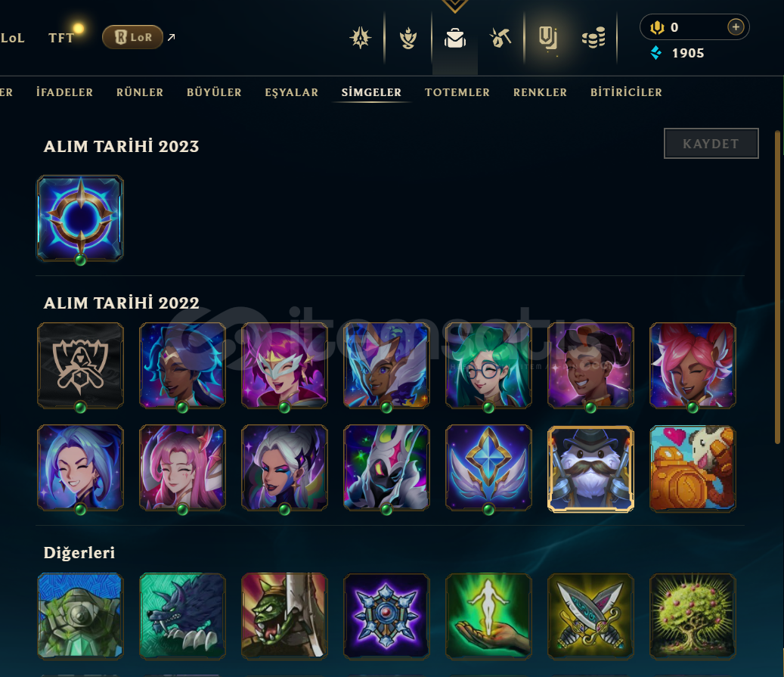The image size is (784, 677).
Task: Open the EŞYALAR tab
Action: 292,92
